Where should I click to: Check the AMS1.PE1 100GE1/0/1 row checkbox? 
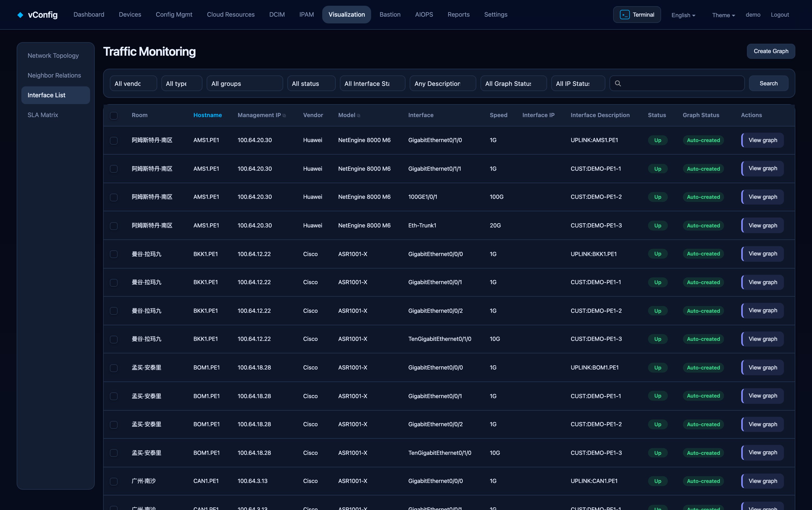(x=114, y=197)
